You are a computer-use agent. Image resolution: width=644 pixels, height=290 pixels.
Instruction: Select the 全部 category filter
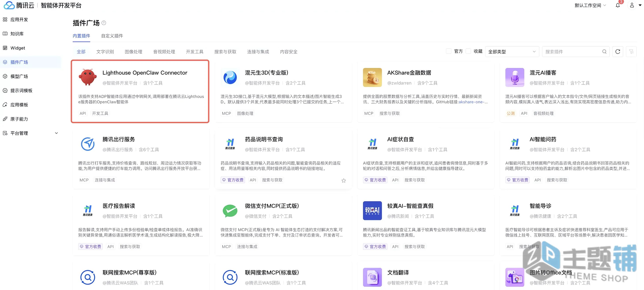coord(81,51)
